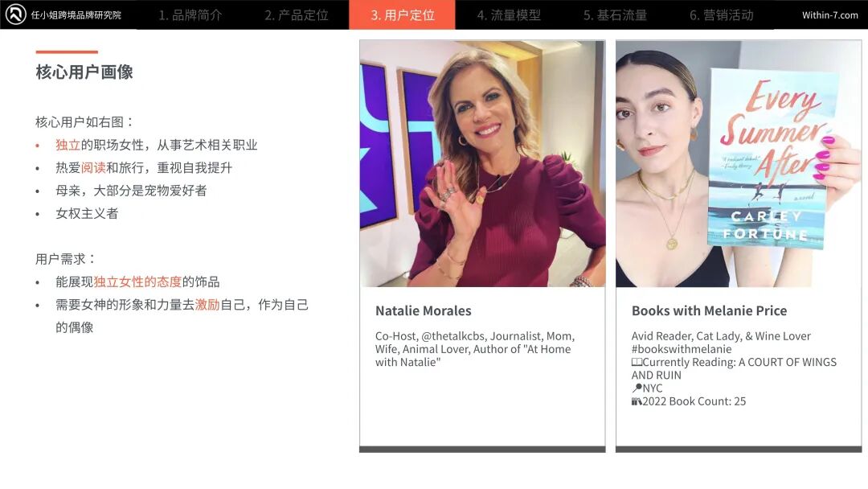Open the 4. 流量模型 section
The image size is (868, 489).
click(x=507, y=14)
